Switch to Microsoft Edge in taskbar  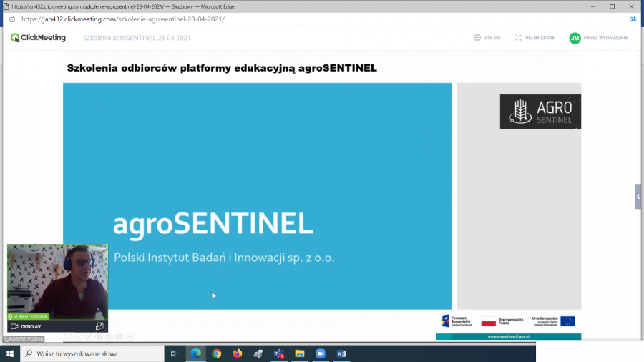point(196,353)
